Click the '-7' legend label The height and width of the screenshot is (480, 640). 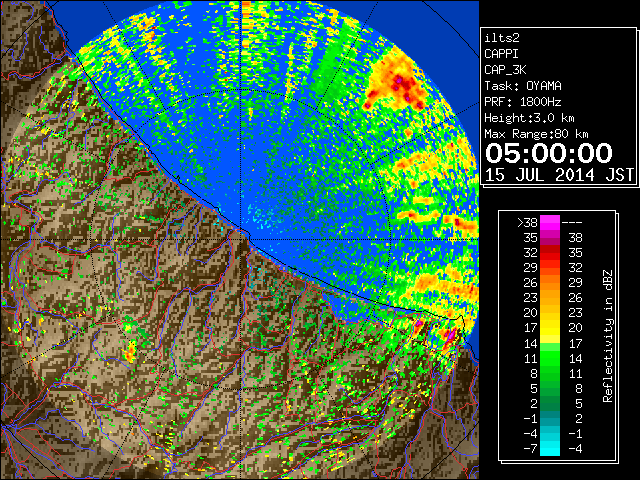point(530,448)
